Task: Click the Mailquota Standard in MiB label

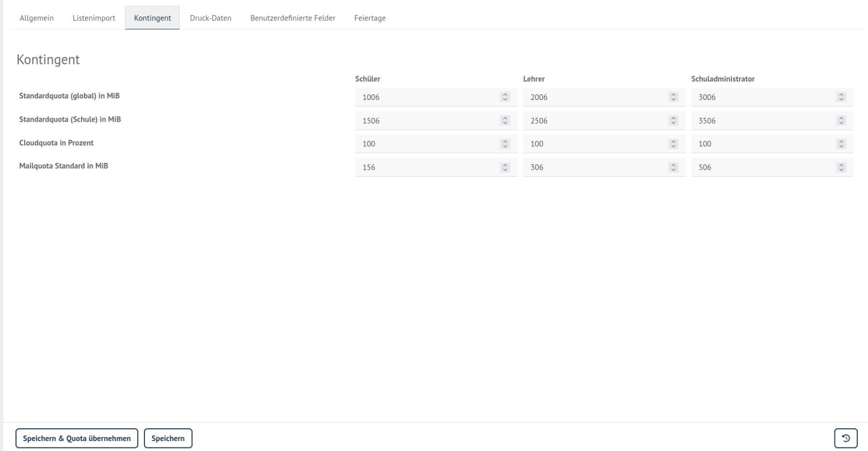Action: click(x=63, y=166)
